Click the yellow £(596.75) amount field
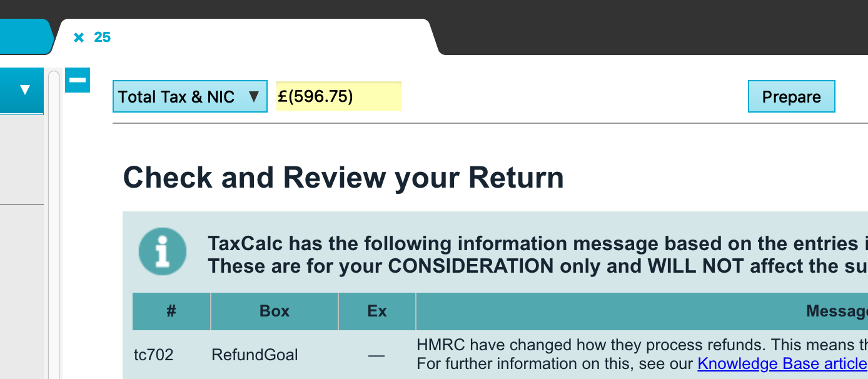Image resolution: width=868 pixels, height=379 pixels. click(338, 96)
